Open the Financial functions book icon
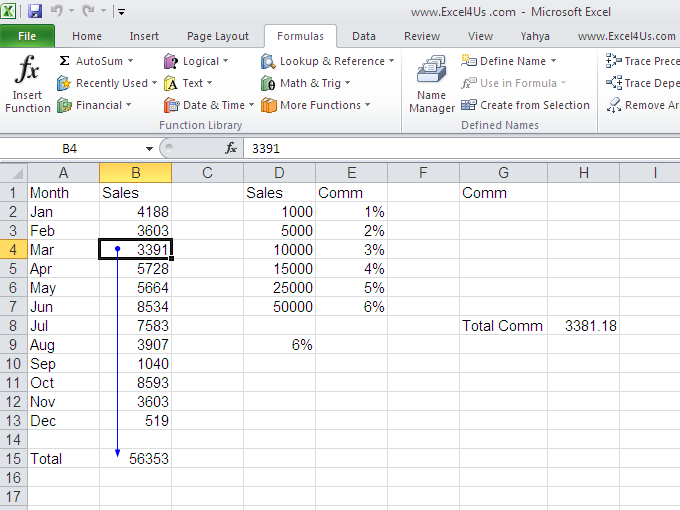This screenshot has height=510, width=680. (64, 105)
